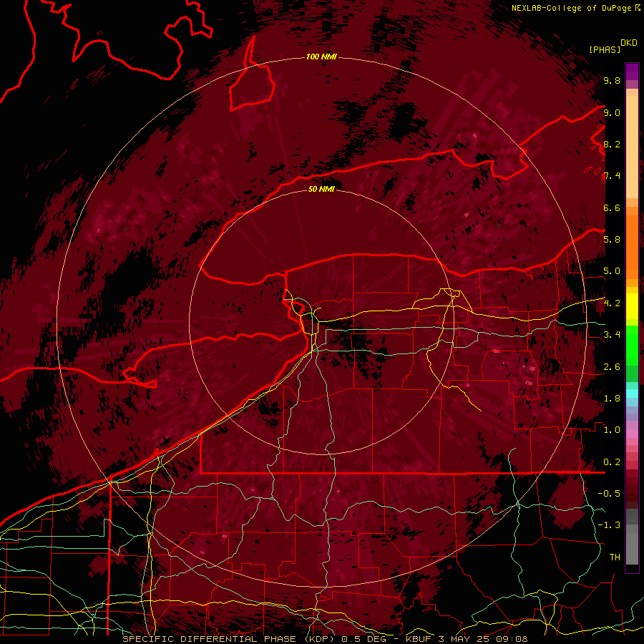Click the 1.0 value on the color scale
Viewport: 644px width, 644px height.
[612, 429]
